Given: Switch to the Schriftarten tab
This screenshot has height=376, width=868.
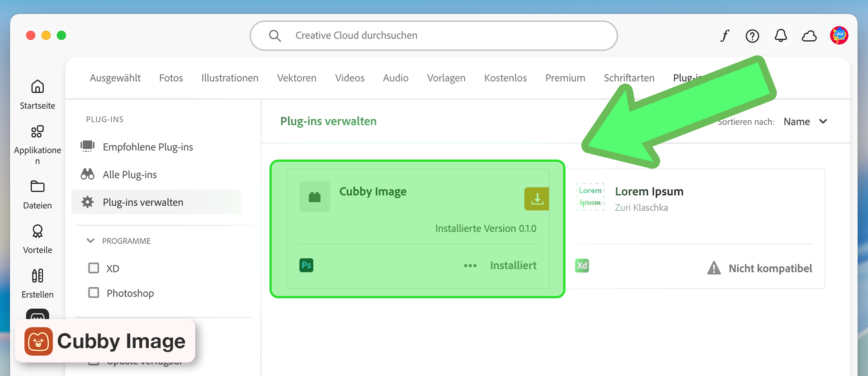Looking at the screenshot, I should pyautogui.click(x=629, y=78).
